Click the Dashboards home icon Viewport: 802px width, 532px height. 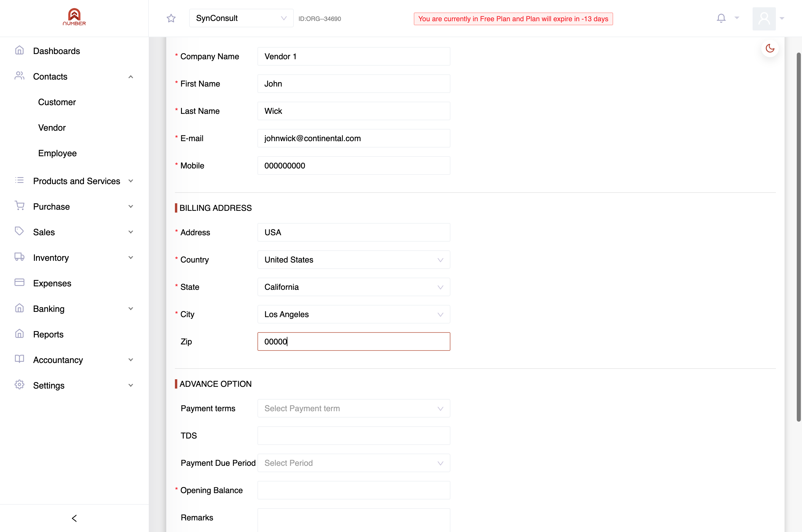point(19,51)
